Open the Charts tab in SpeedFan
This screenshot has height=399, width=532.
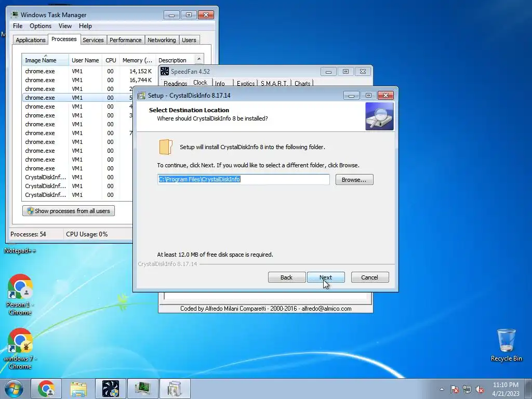pos(302,83)
